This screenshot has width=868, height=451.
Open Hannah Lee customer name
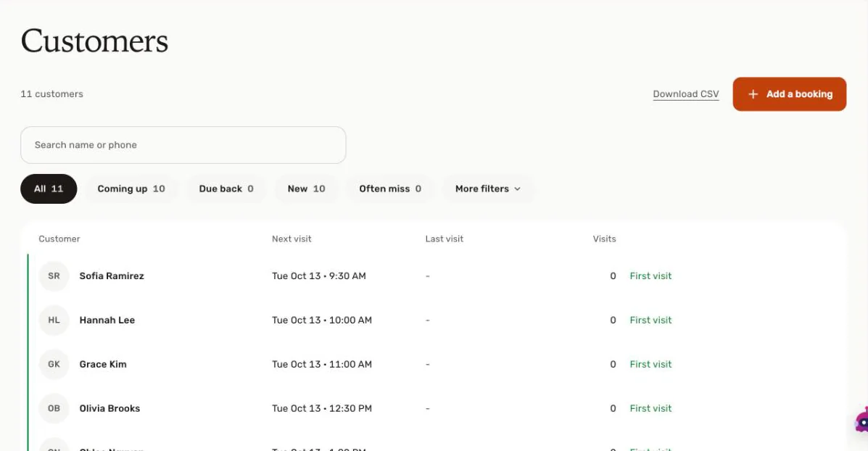tap(107, 320)
